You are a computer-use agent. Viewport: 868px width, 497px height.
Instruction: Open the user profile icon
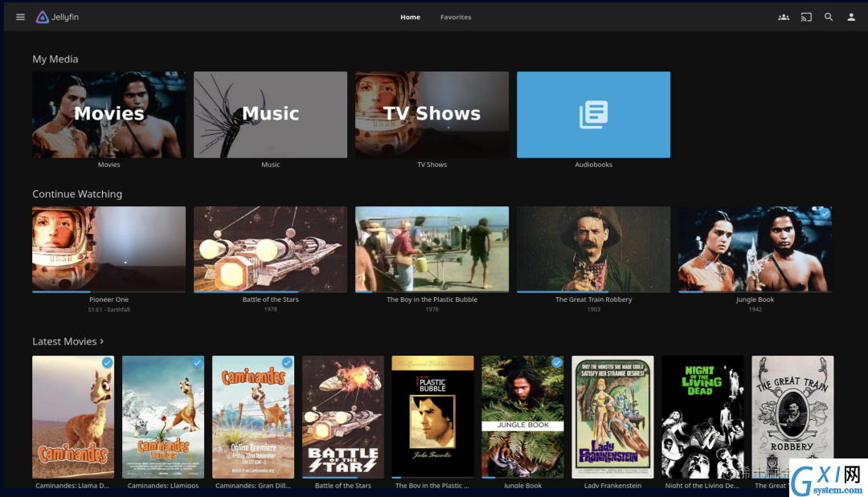click(x=851, y=17)
